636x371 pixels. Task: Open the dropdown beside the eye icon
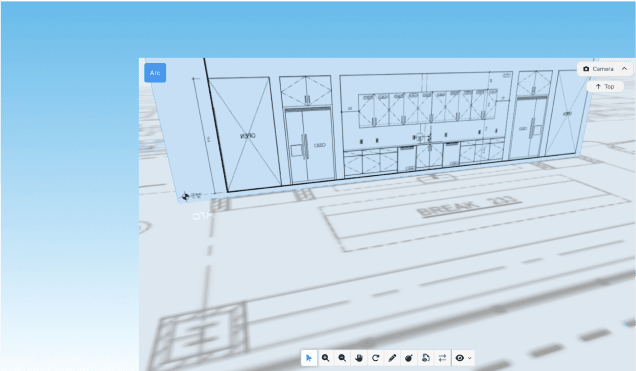[x=470, y=358]
